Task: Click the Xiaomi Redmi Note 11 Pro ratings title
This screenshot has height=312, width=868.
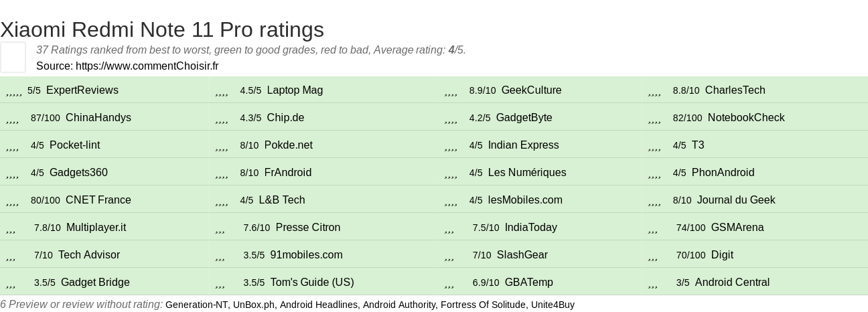Action: click(x=162, y=29)
